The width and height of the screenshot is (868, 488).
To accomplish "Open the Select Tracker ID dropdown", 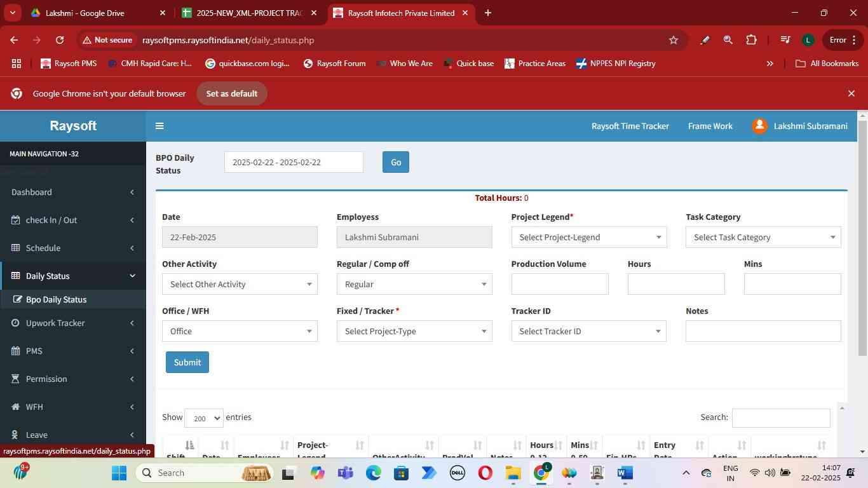I will (588, 331).
